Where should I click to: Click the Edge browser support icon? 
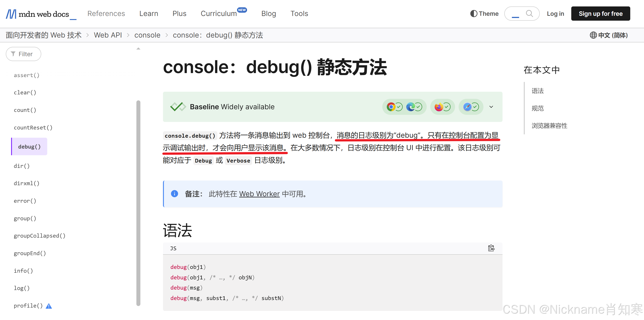[410, 107]
